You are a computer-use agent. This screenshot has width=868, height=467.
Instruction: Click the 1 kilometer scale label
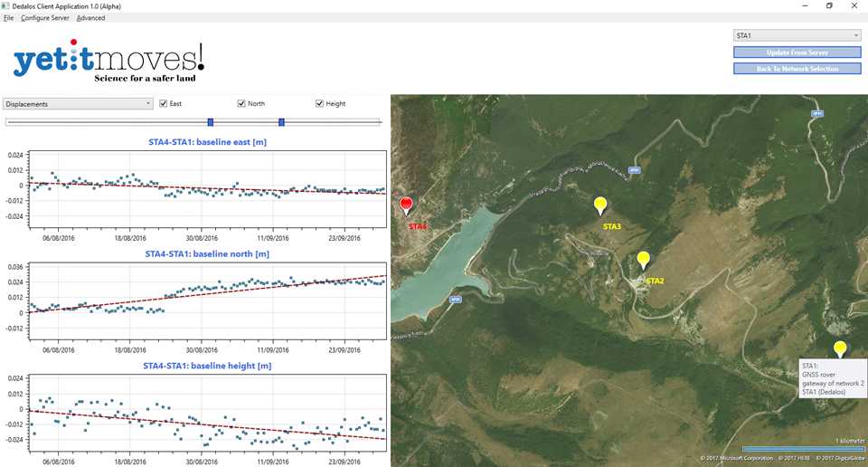click(850, 441)
